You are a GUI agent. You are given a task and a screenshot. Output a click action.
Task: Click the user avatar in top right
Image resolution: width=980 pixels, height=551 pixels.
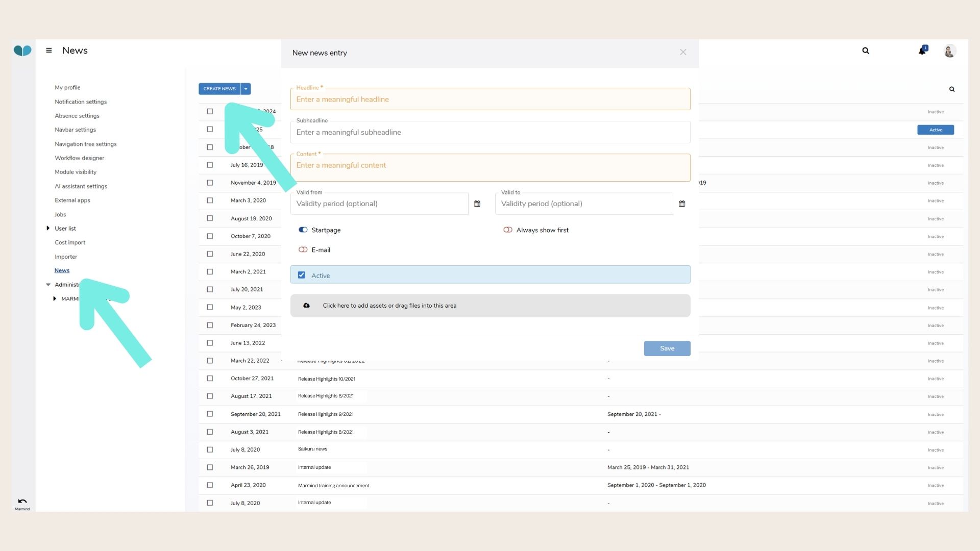pos(949,51)
